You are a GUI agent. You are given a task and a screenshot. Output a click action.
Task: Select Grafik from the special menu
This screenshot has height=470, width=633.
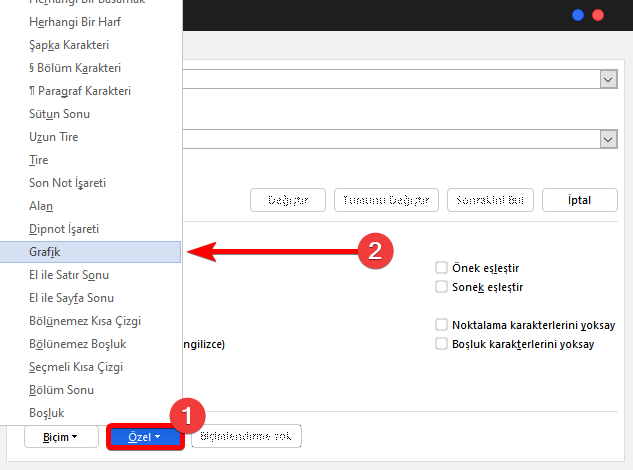[x=45, y=252]
